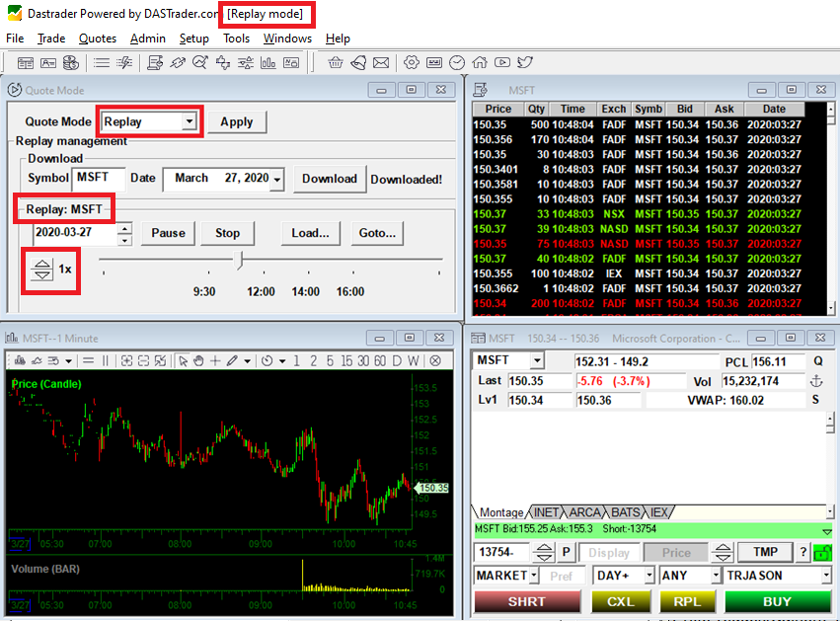The image size is (840, 621).
Task: Click the Download button for MSFT data
Action: (x=329, y=179)
